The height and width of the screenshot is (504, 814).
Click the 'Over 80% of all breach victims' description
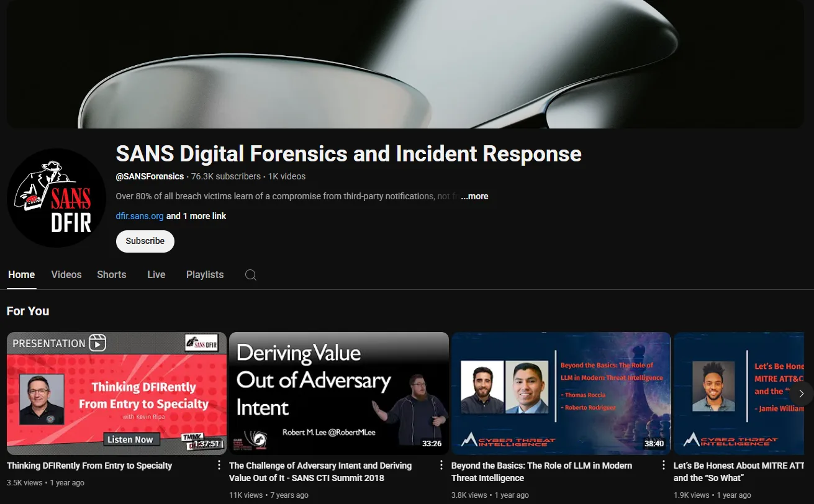[x=287, y=196]
